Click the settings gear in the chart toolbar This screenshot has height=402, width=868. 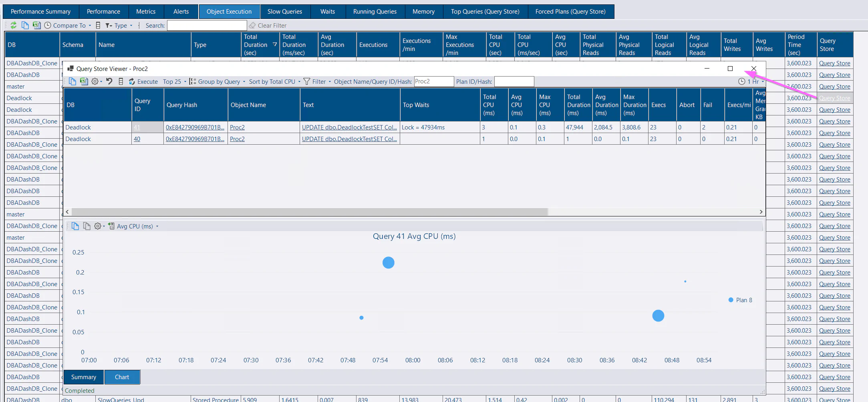97,226
